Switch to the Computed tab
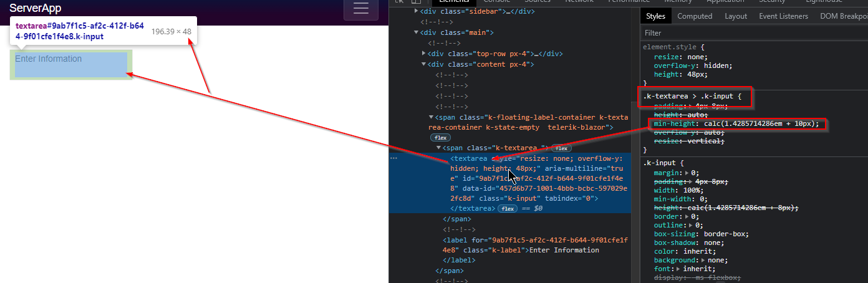The image size is (868, 283). [695, 16]
